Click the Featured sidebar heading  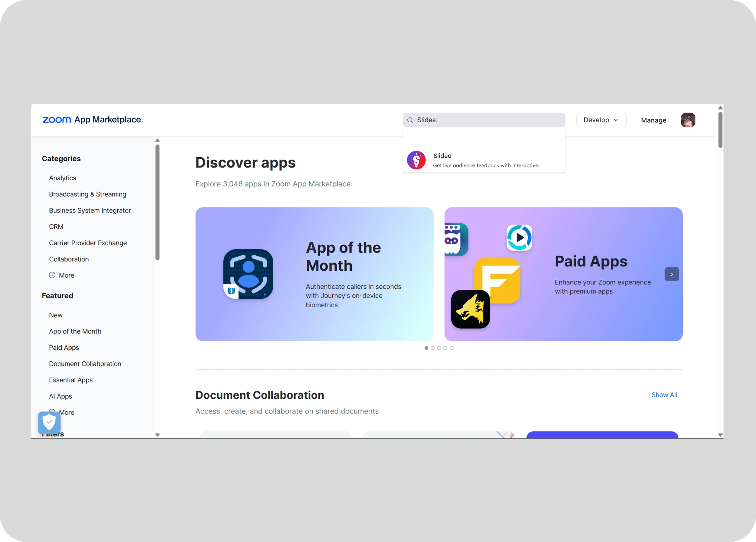(57, 296)
